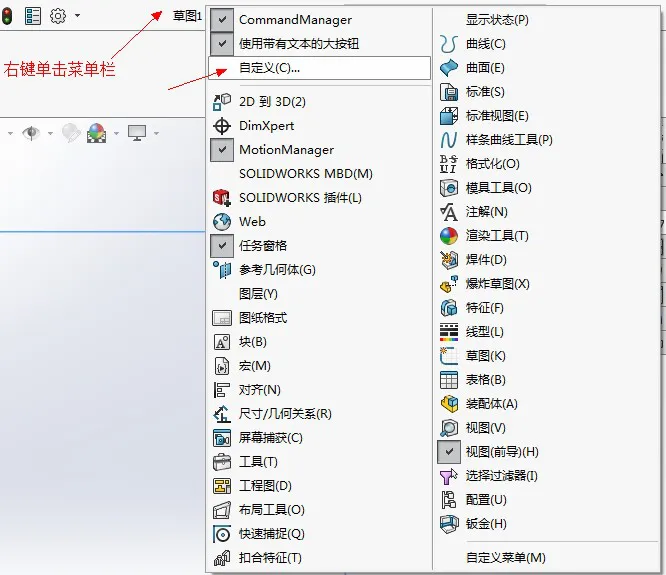Toggle 任务窗格 checkbox
The image size is (666, 575).
coord(222,246)
